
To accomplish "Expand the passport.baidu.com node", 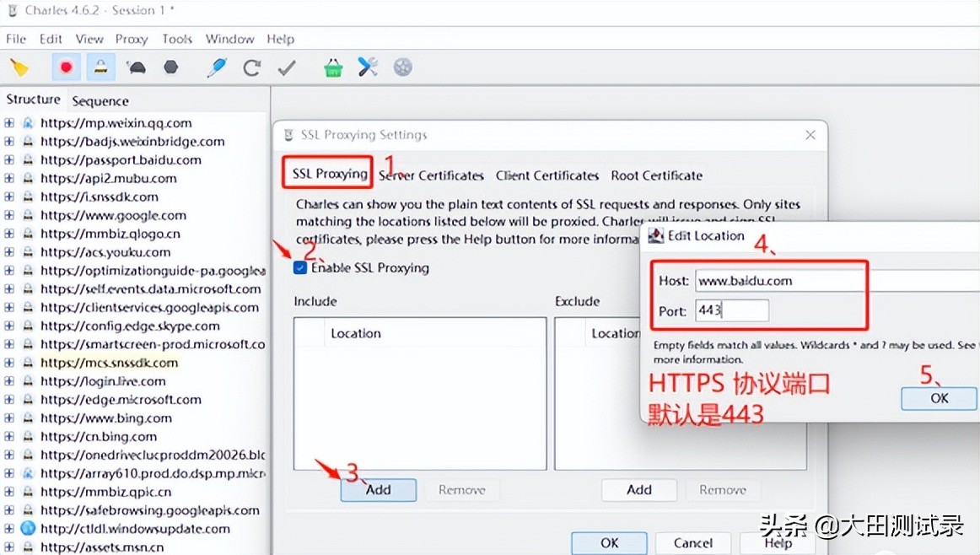I will (x=9, y=160).
